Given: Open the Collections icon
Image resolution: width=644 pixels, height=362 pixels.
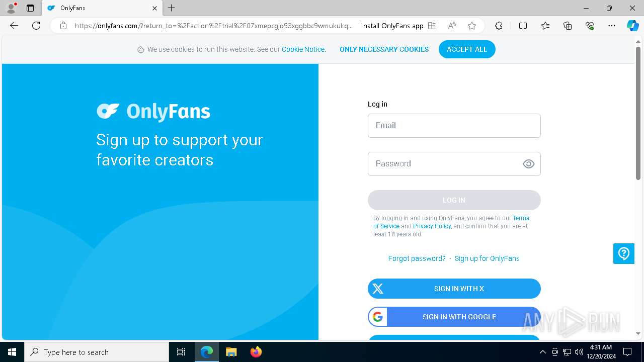Looking at the screenshot, I should pos(568,26).
